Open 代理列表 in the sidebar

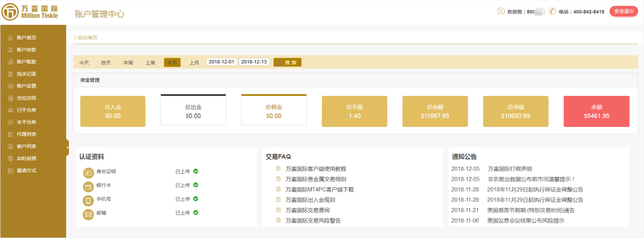click(26, 134)
